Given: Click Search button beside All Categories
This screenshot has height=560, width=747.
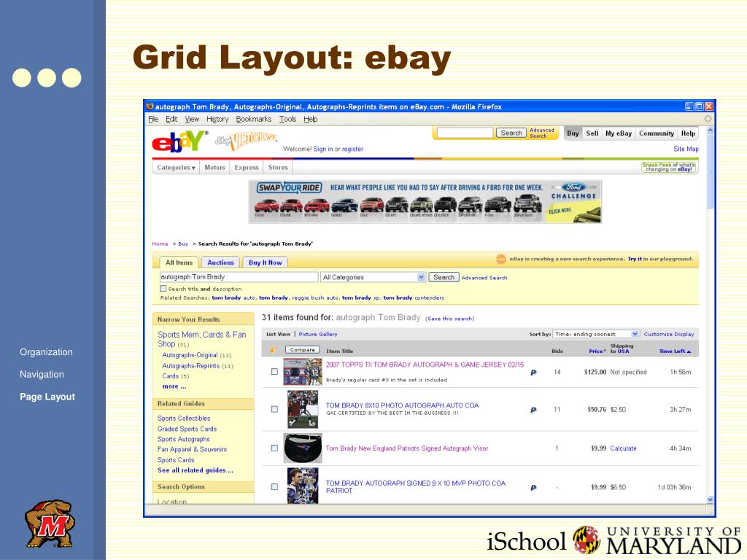Looking at the screenshot, I should (x=444, y=277).
